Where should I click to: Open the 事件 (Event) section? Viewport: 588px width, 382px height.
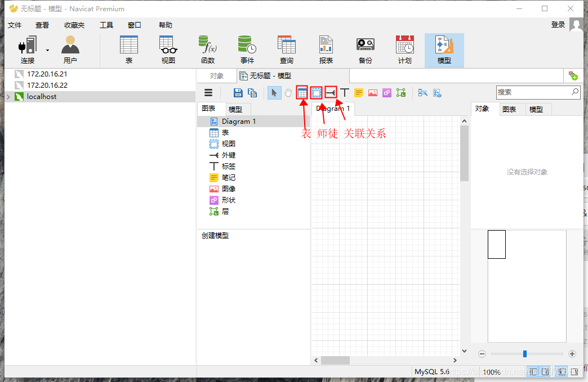247,50
